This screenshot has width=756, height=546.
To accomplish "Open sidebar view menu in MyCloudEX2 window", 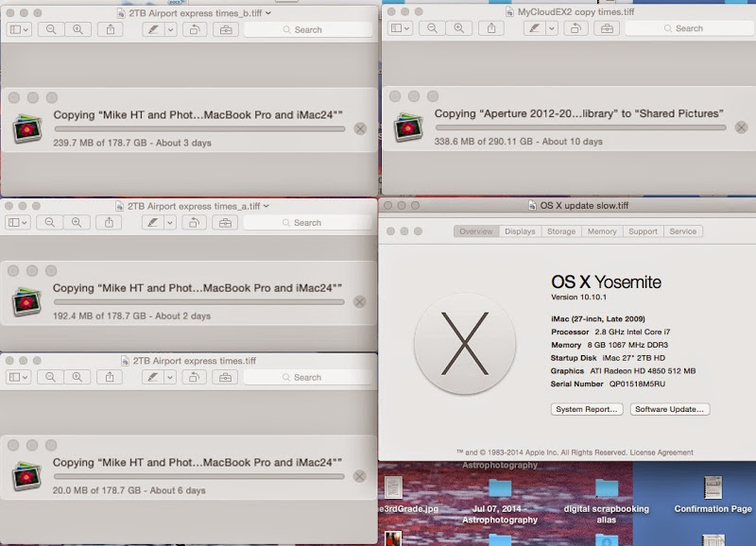I will point(400,28).
